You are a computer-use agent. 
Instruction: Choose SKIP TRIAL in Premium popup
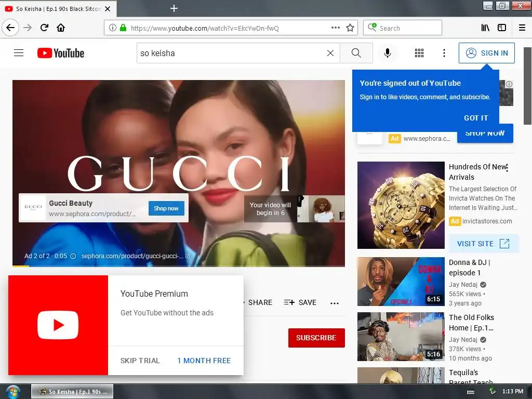[140, 361]
